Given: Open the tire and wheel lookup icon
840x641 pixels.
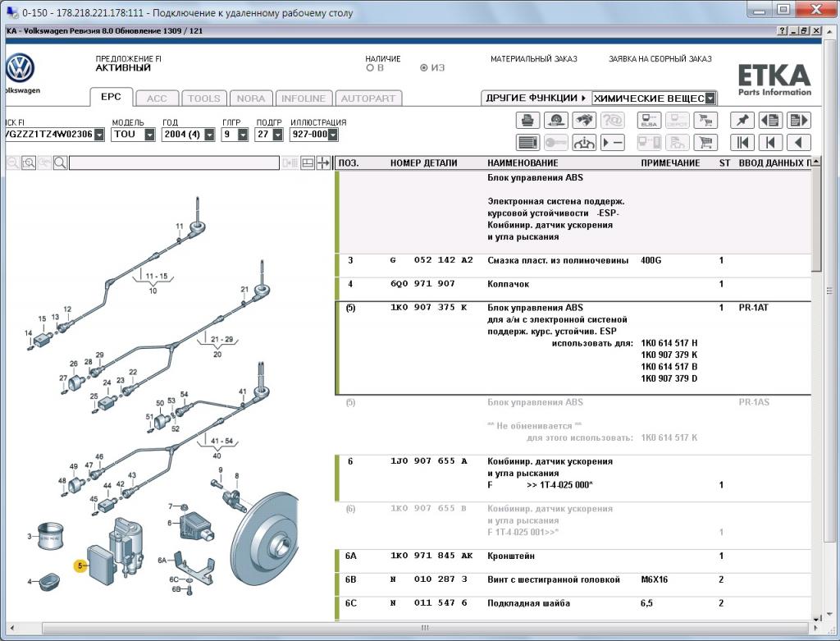Looking at the screenshot, I should click(x=555, y=120).
